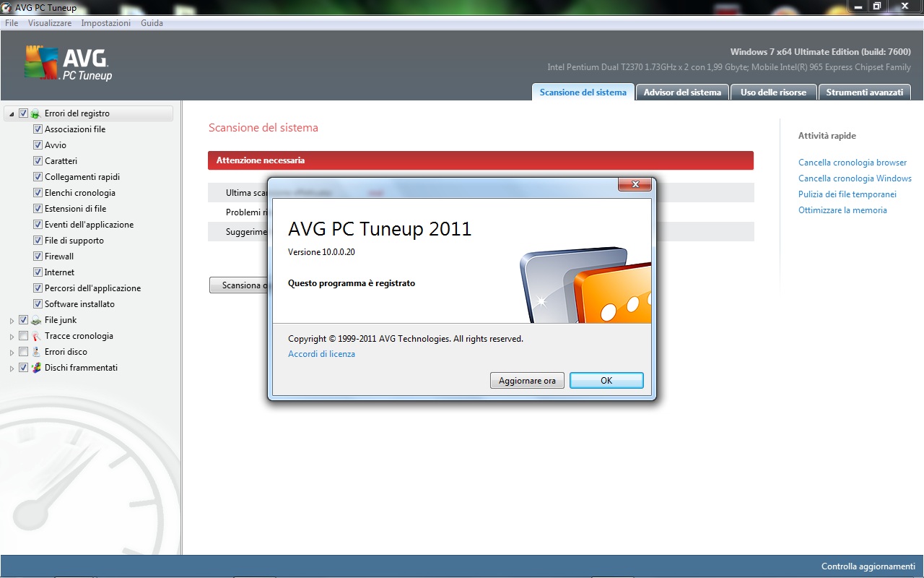
Task: Switch to Strumenti avanzati tab
Action: click(x=864, y=92)
